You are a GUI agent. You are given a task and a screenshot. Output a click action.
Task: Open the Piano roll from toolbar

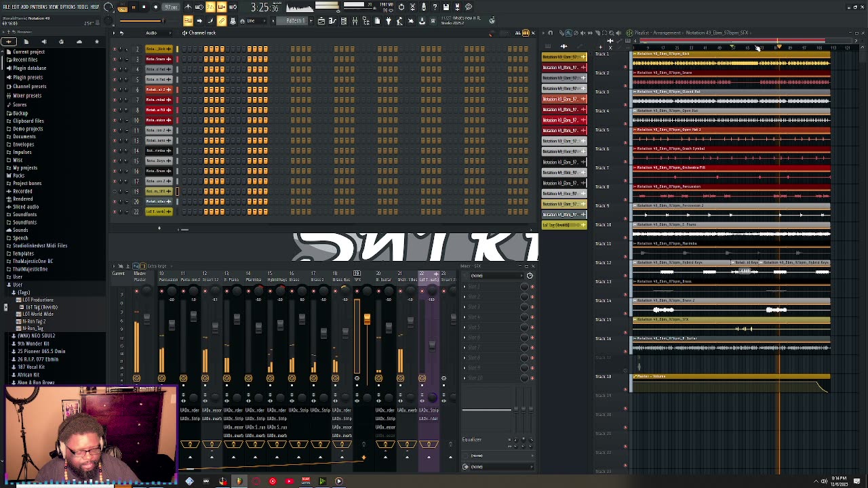click(332, 21)
